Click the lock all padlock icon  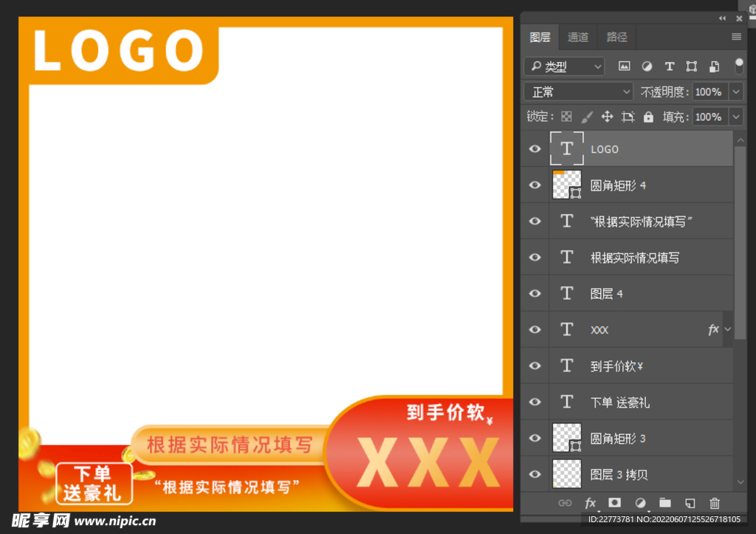[648, 116]
